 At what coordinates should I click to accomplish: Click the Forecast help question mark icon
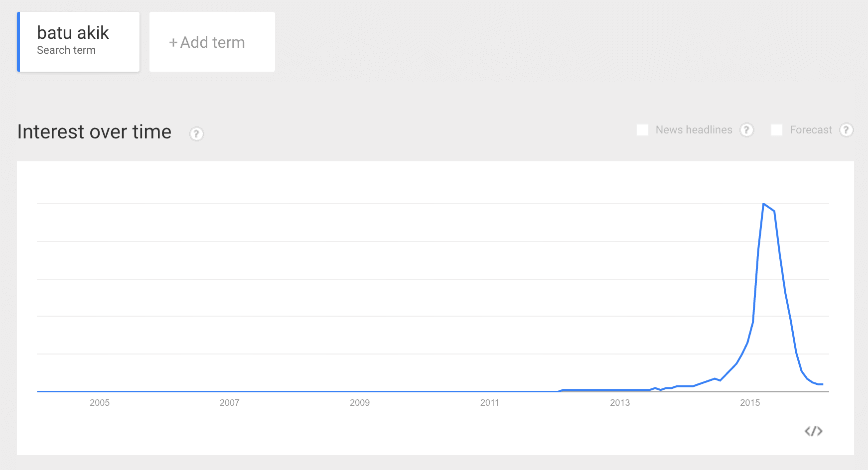[x=846, y=130]
